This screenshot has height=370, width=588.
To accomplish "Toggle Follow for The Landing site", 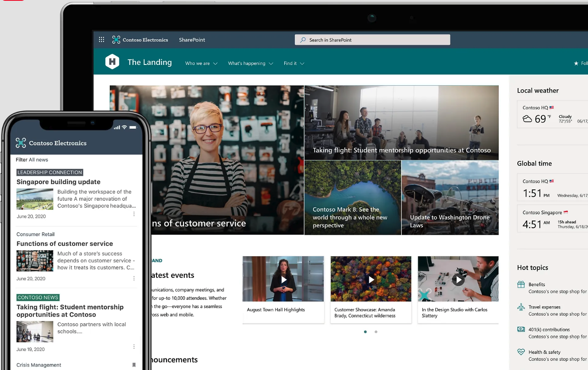I will [576, 63].
